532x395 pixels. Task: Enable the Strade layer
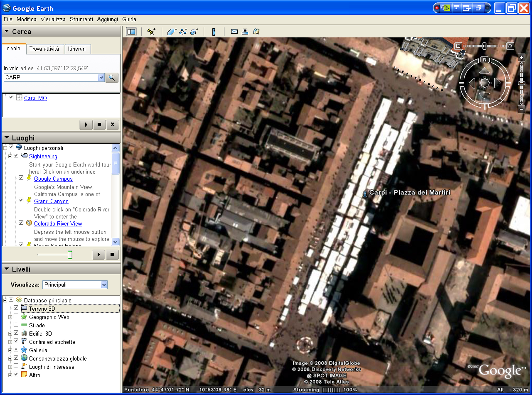point(16,324)
